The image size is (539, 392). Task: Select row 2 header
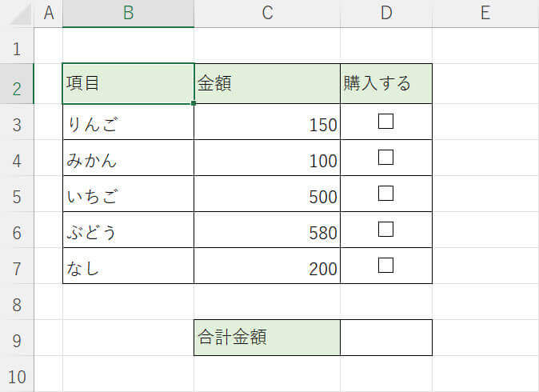click(x=17, y=85)
